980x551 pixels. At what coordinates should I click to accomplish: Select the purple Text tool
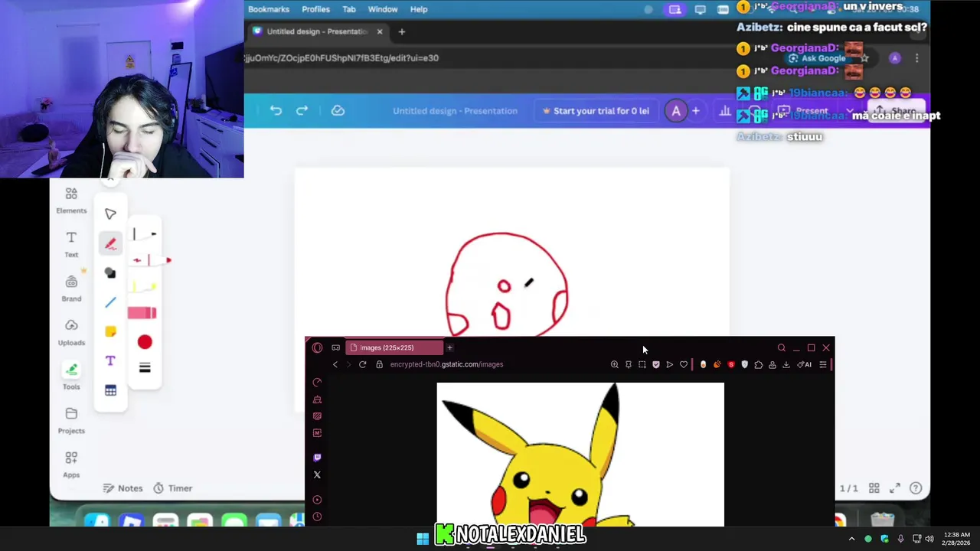point(110,360)
